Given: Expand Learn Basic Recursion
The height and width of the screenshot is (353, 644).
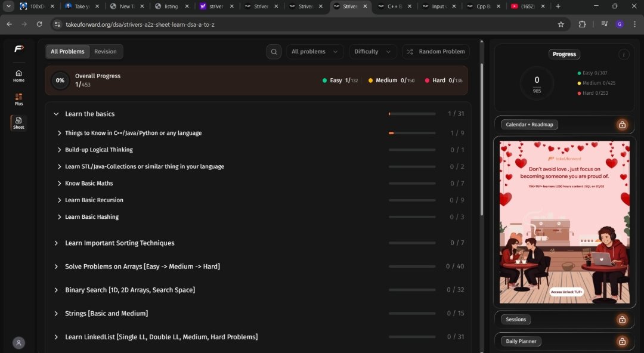Looking at the screenshot, I should point(59,200).
